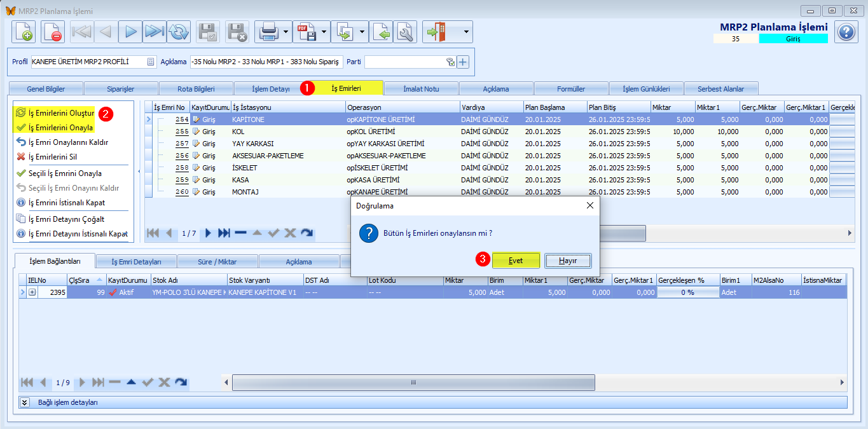Image resolution: width=868 pixels, height=429 pixels.
Task: Expand Bağlı işlem detayları panel
Action: (x=25, y=402)
